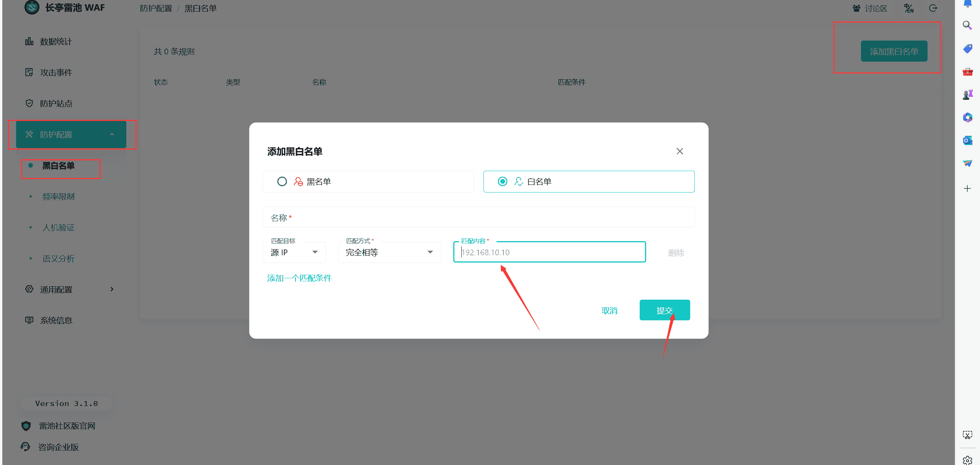
Task: Open 防护站点 in the sidebar
Action: [x=56, y=103]
